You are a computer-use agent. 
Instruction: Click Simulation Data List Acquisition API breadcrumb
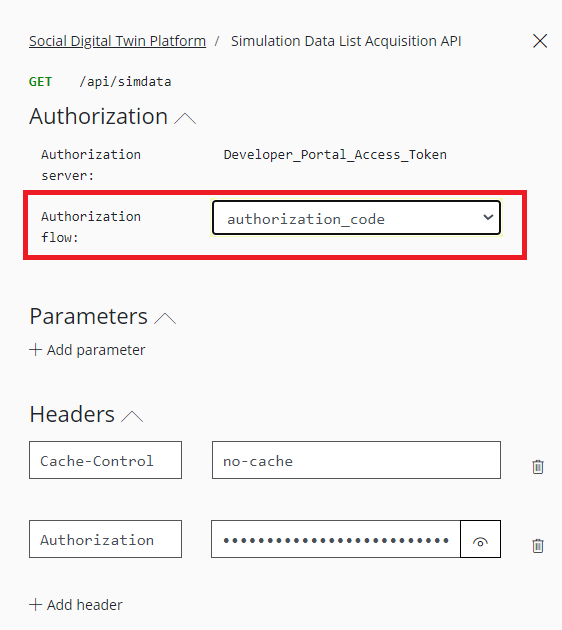pos(346,41)
